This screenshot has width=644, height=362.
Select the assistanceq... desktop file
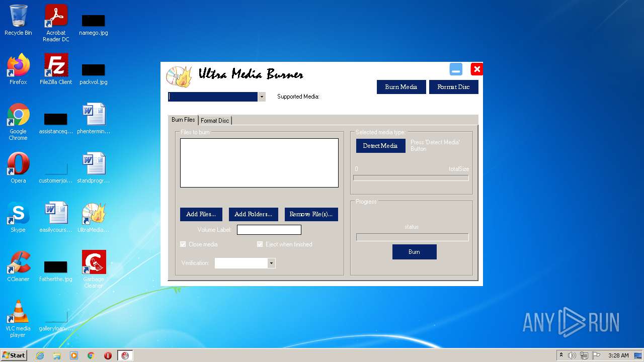[56, 123]
